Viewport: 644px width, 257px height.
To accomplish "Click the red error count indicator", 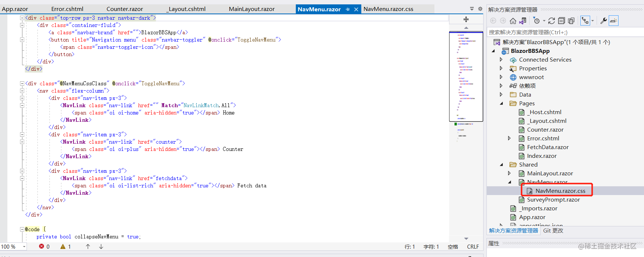I will pyautogui.click(x=44, y=247).
